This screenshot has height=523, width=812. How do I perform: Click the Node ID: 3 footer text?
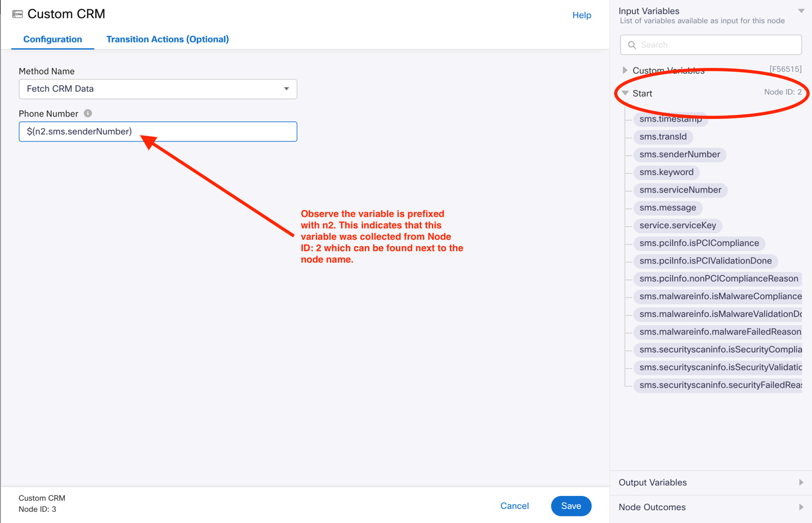point(37,509)
